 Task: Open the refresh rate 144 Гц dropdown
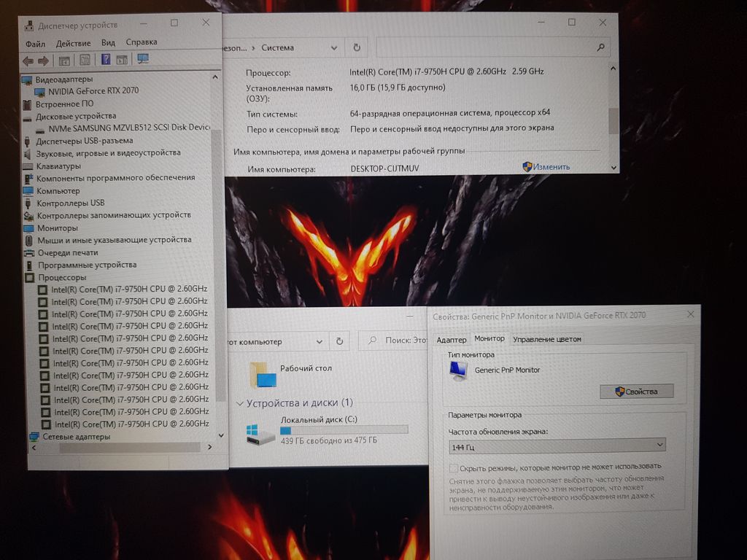(557, 445)
